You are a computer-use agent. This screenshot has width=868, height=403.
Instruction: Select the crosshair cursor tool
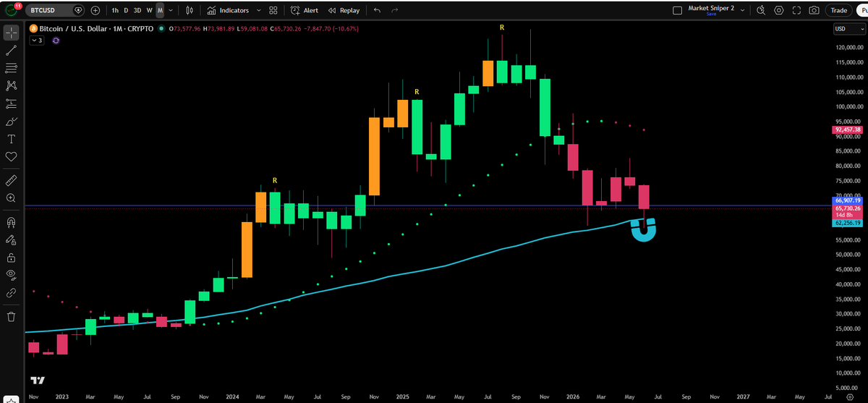[11, 33]
